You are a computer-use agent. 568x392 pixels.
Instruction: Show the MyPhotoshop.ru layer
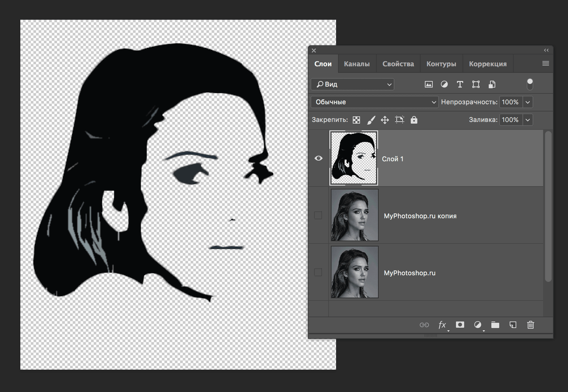click(x=318, y=272)
